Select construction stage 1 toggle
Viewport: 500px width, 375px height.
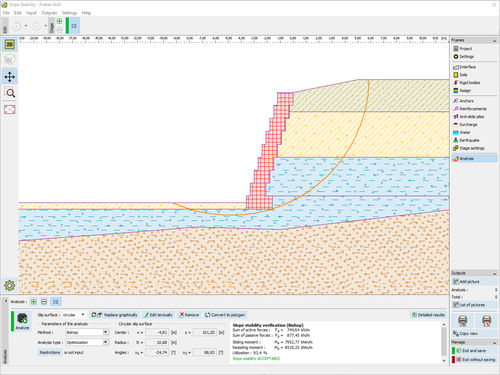[x=74, y=26]
